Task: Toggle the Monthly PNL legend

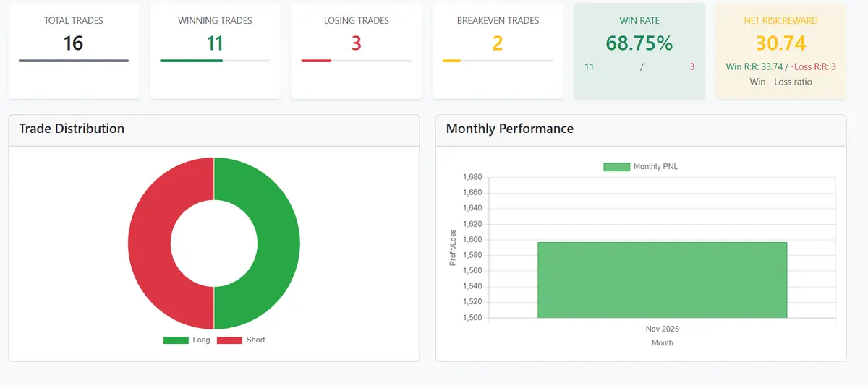Action: (641, 167)
